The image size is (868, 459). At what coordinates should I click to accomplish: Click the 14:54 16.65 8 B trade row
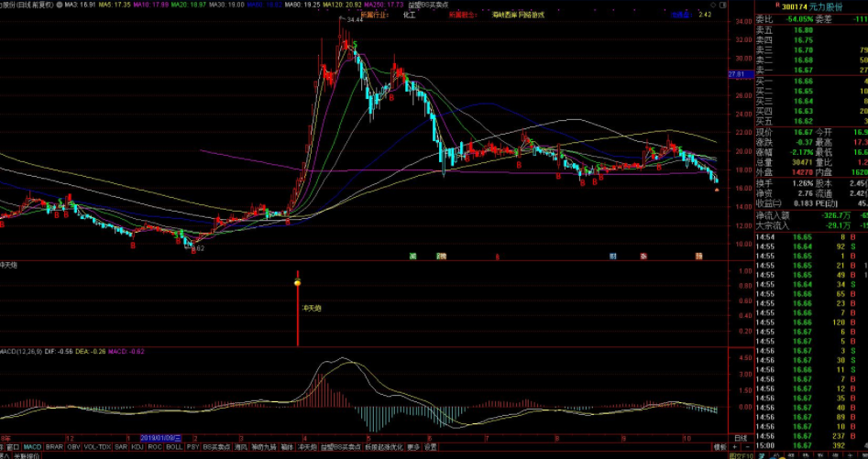point(811,237)
